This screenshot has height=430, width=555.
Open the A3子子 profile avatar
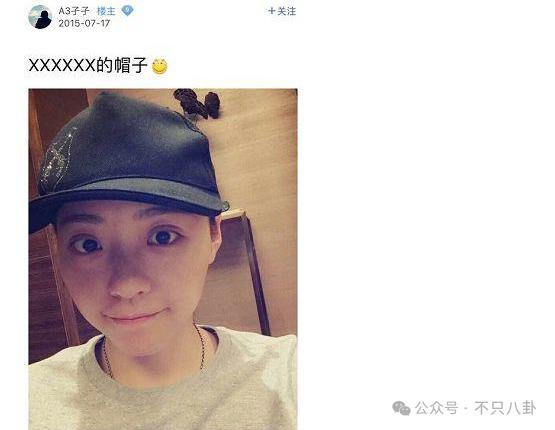(x=40, y=17)
